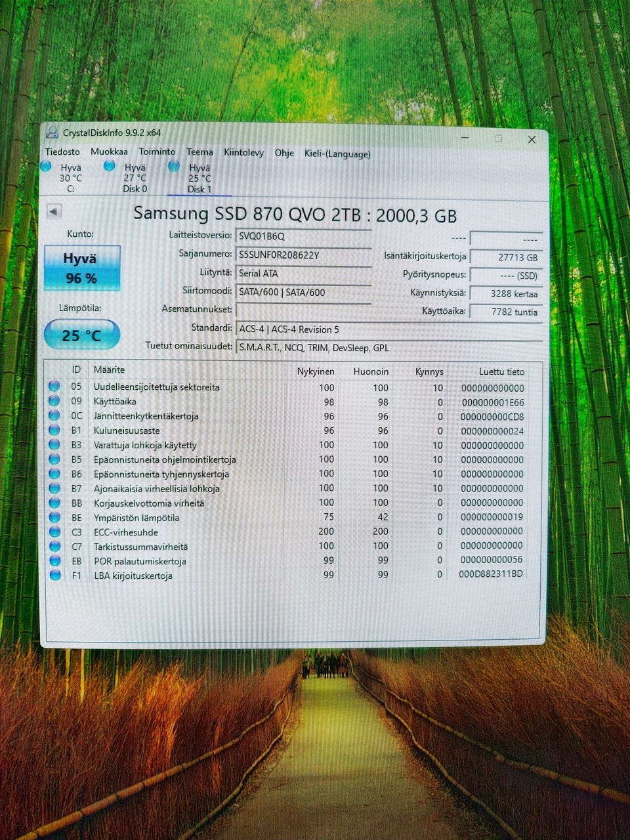Click the status orb for Korjauskelvottomia virheitä
The image size is (630, 840).
pos(54,503)
